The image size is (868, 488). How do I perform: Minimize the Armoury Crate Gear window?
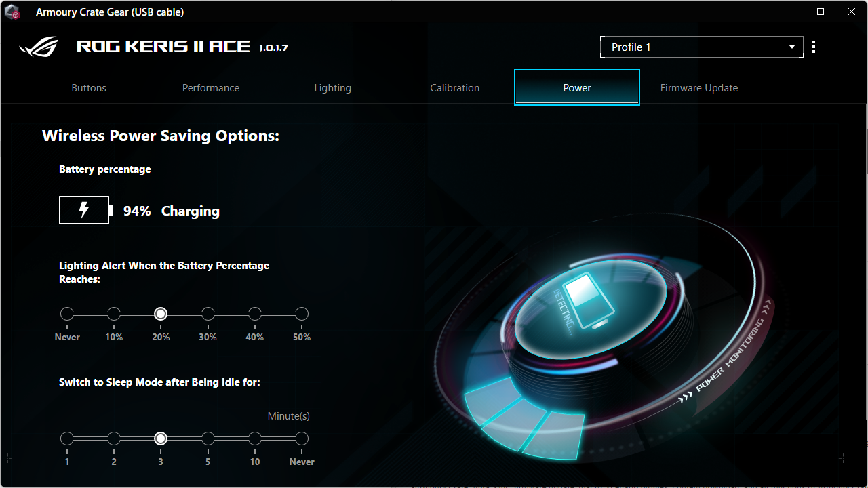(789, 12)
